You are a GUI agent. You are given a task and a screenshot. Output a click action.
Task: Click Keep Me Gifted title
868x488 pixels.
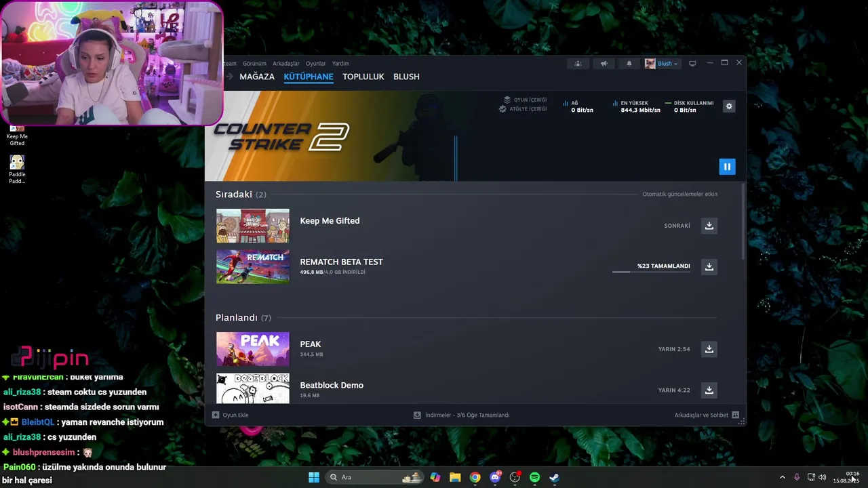(330, 221)
